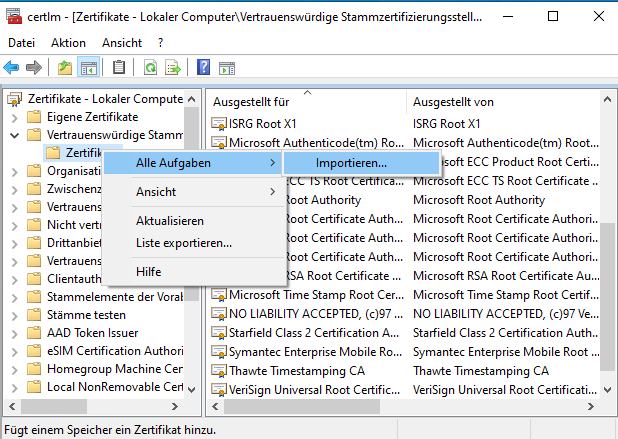Click the AAD Token Issuer folder icon

point(34,333)
